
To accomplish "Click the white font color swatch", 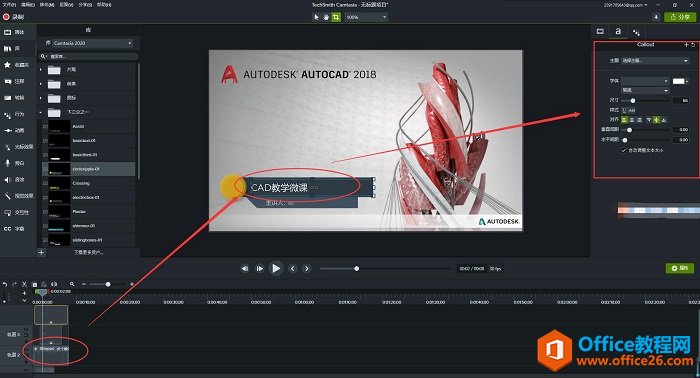I will point(679,81).
